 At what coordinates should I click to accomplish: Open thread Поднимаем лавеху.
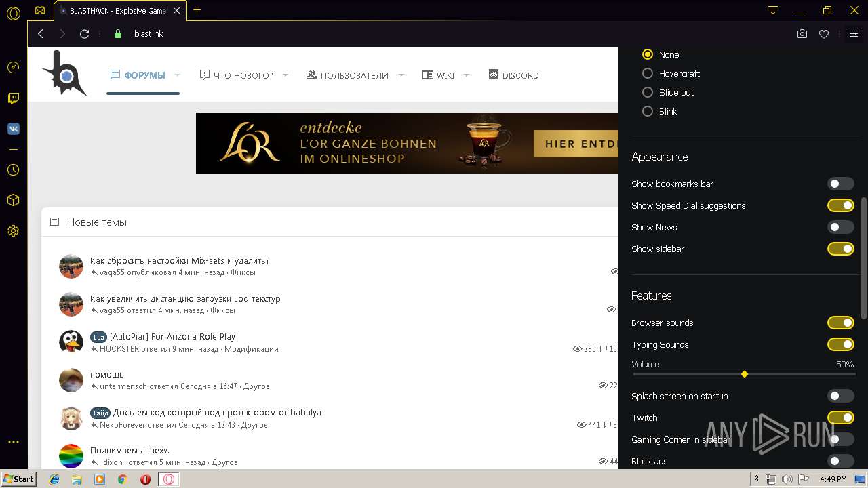tap(130, 450)
